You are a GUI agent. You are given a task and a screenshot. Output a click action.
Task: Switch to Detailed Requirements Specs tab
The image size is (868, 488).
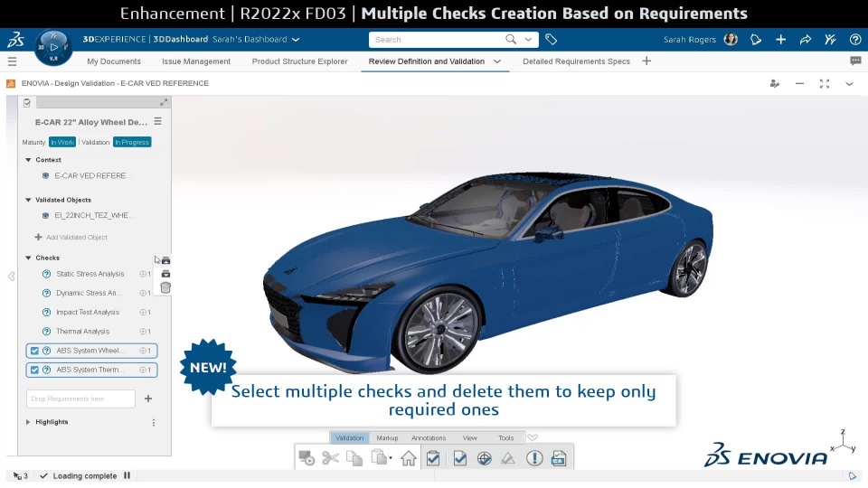click(576, 61)
